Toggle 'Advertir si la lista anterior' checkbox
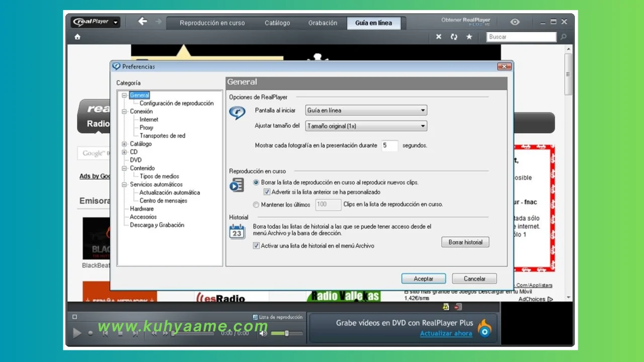Viewport: 644px width, 362px height. click(x=267, y=192)
